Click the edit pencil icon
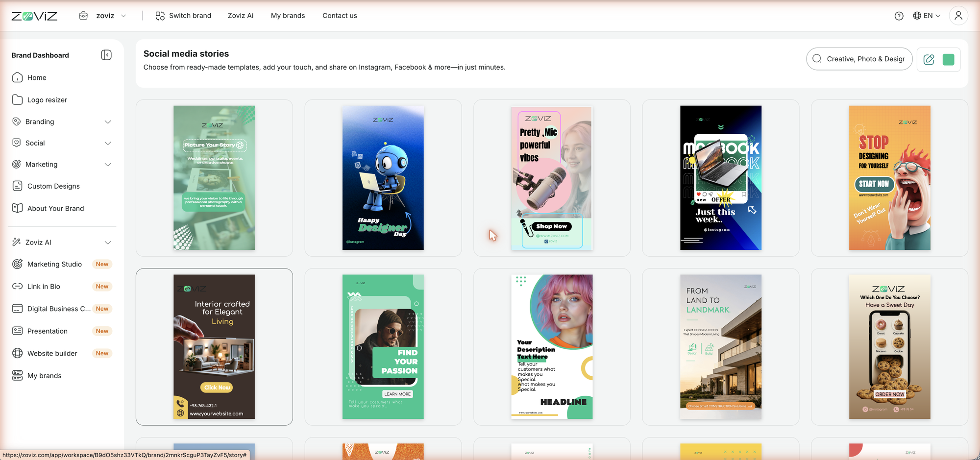 (929, 59)
